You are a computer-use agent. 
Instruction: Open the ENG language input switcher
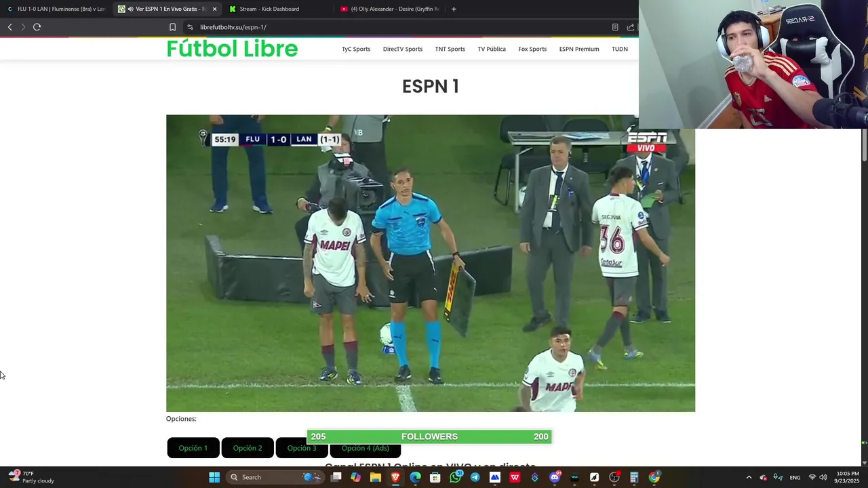795,477
